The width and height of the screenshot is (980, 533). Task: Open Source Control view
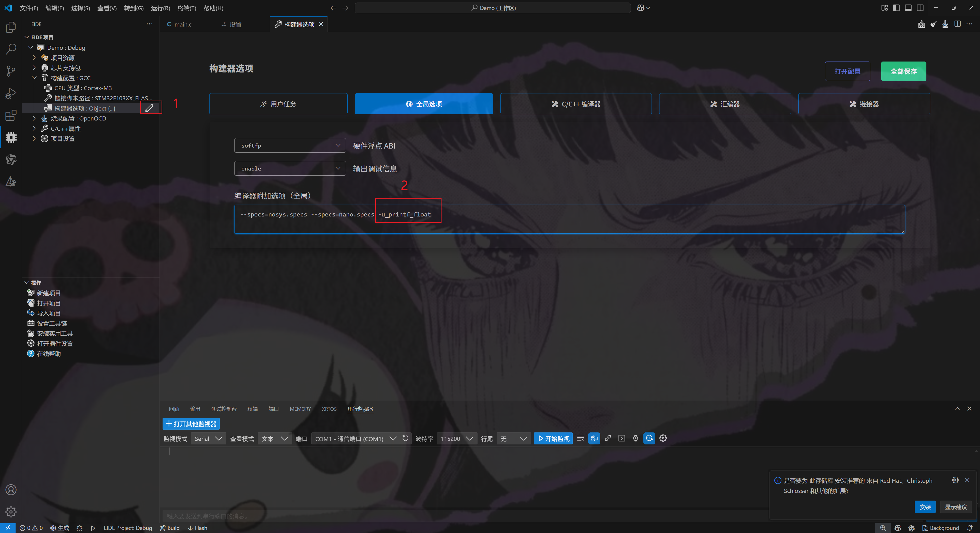point(11,71)
